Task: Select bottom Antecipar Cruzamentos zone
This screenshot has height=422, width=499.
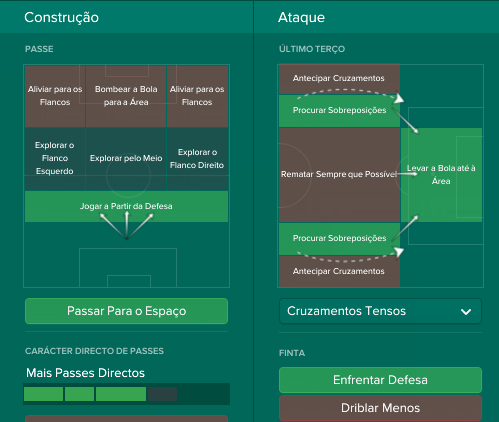Action: point(339,271)
